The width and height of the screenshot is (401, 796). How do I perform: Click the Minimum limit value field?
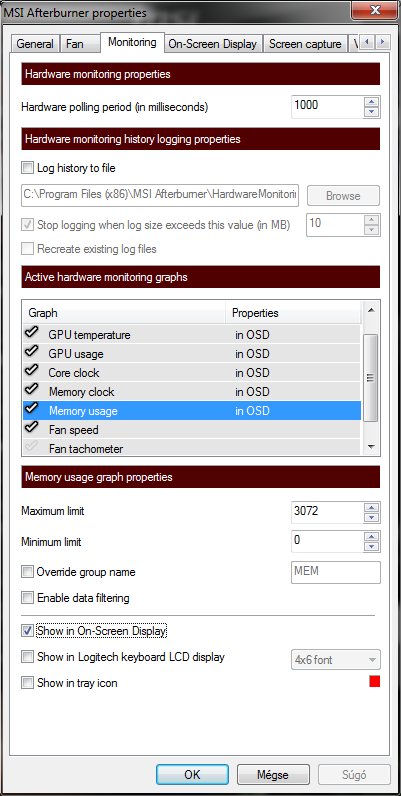click(327, 541)
